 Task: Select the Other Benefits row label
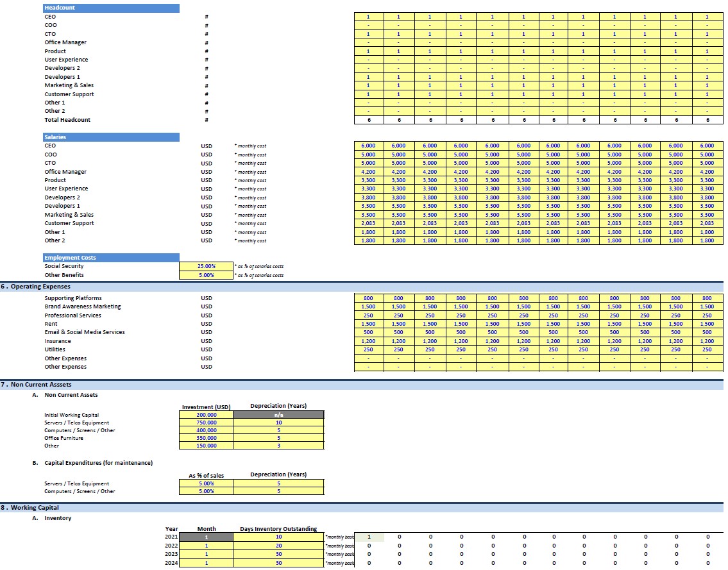[x=64, y=275]
